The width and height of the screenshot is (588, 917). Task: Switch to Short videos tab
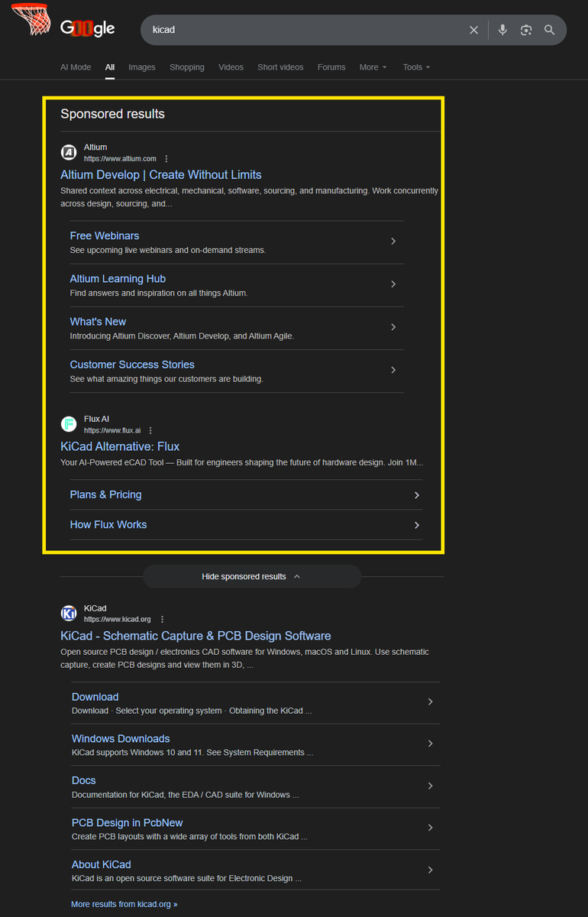click(280, 67)
